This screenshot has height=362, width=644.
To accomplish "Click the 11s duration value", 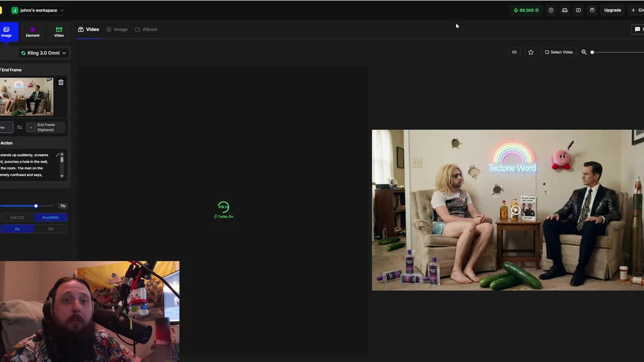I will 63,206.
